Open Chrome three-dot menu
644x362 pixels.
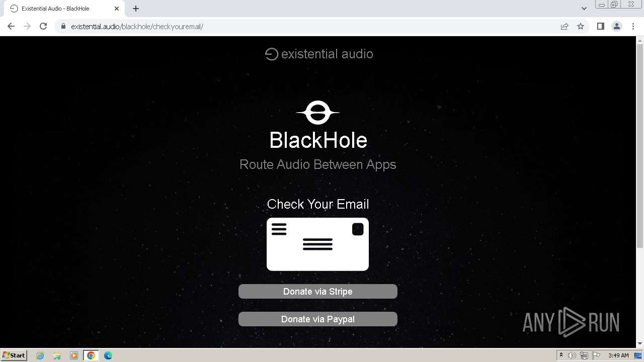tap(633, 26)
